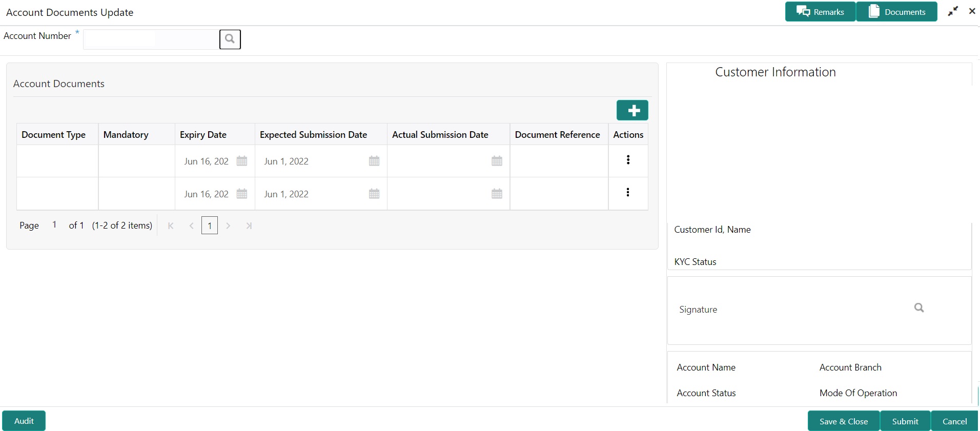Select page 1 in the pagination
This screenshot has height=431, width=980.
point(210,225)
